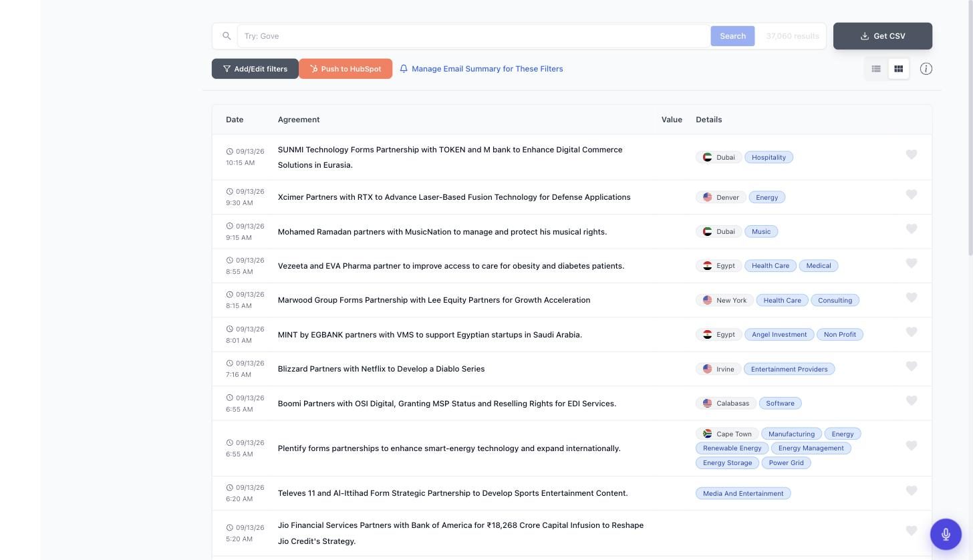The image size is (973, 560).
Task: Open the SUNMI Technology partnership agreement
Action: pyautogui.click(x=450, y=157)
